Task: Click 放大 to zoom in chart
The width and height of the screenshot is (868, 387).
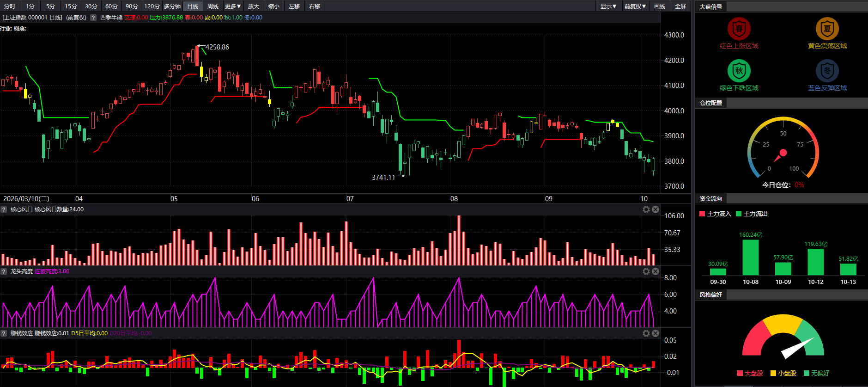Action: point(254,6)
